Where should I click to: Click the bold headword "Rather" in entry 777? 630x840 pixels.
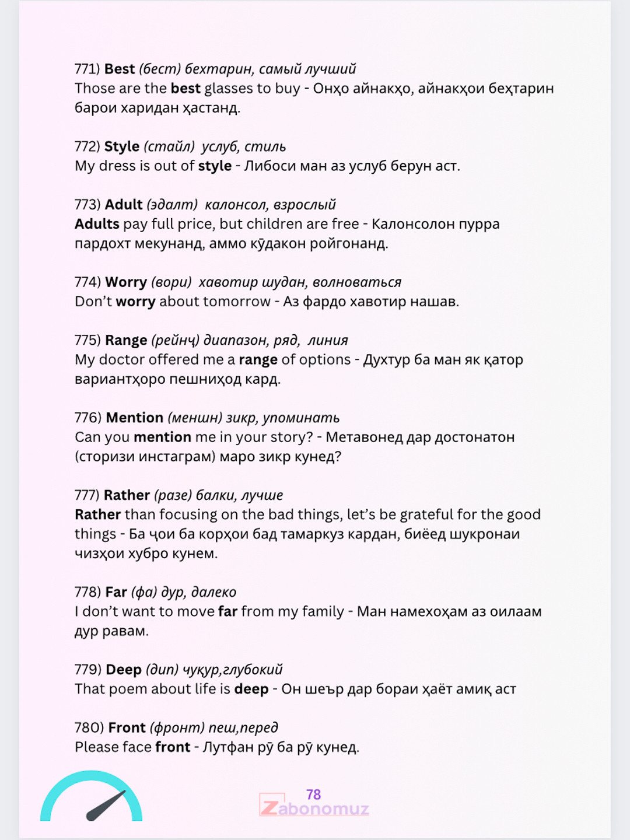(127, 495)
